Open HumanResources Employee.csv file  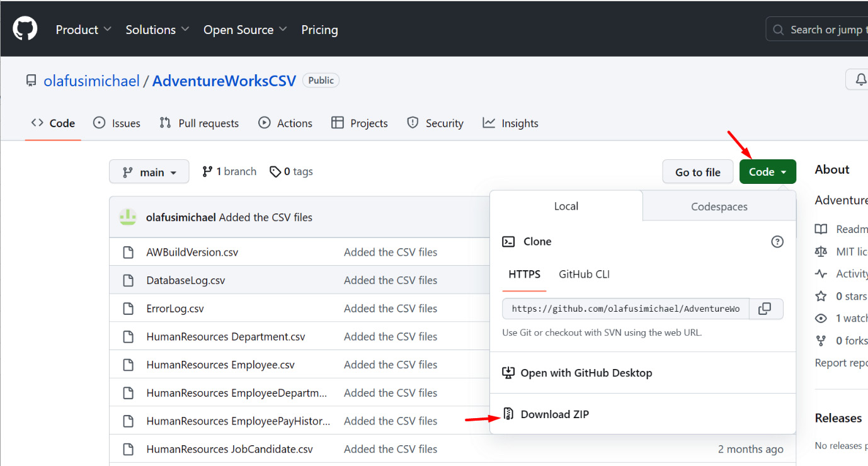[x=220, y=365]
